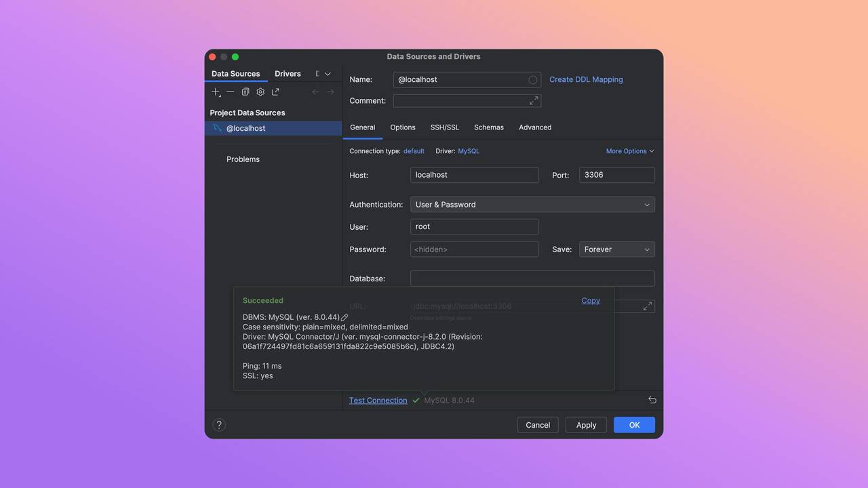Open the password Save duration dropdown

pyautogui.click(x=616, y=249)
